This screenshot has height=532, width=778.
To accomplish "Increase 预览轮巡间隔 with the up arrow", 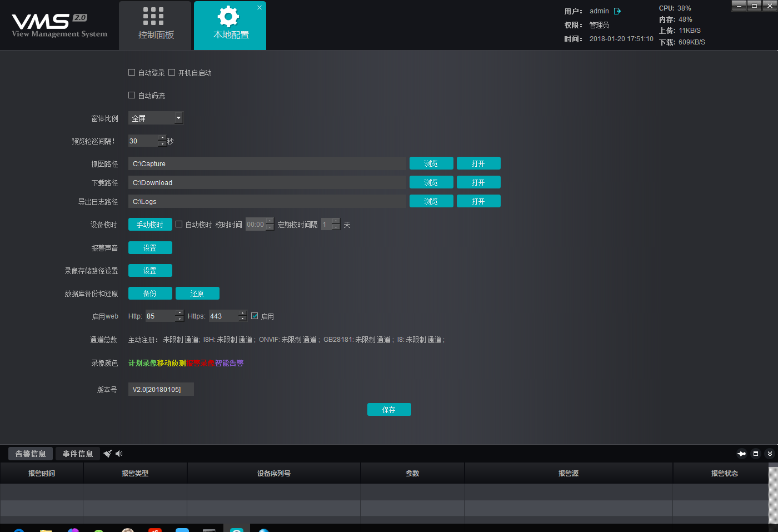I will (162, 137).
